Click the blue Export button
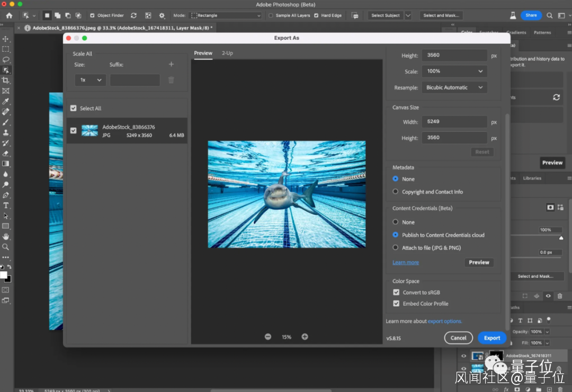This screenshot has height=392, width=572. tap(491, 338)
